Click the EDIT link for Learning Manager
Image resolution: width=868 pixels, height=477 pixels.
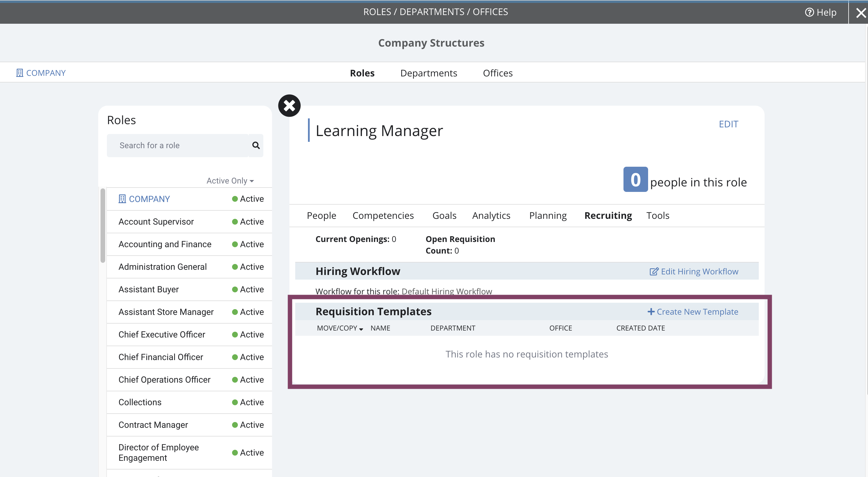(x=728, y=124)
